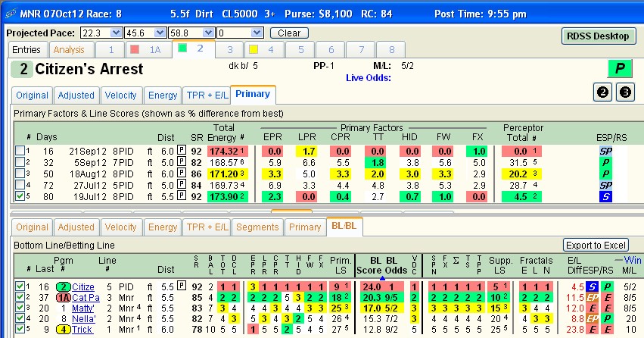The width and height of the screenshot is (644, 338).
Task: Open the 22.3 projected pace dropdown
Action: pos(116,33)
